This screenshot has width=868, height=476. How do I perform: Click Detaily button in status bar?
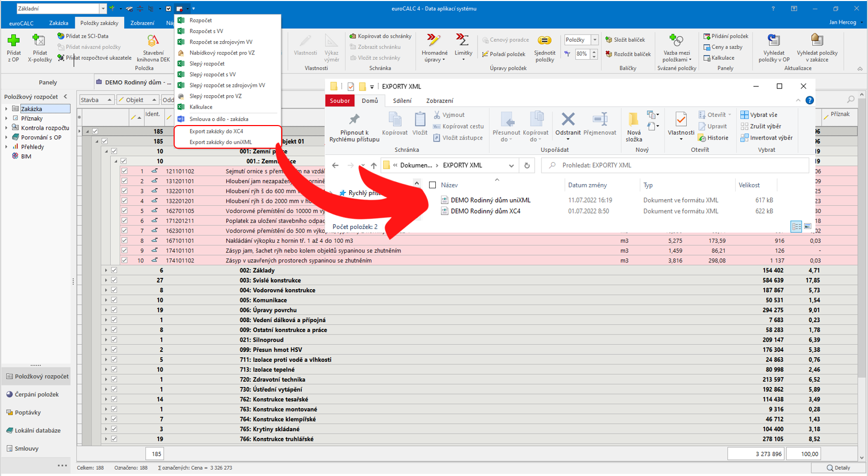click(838, 468)
